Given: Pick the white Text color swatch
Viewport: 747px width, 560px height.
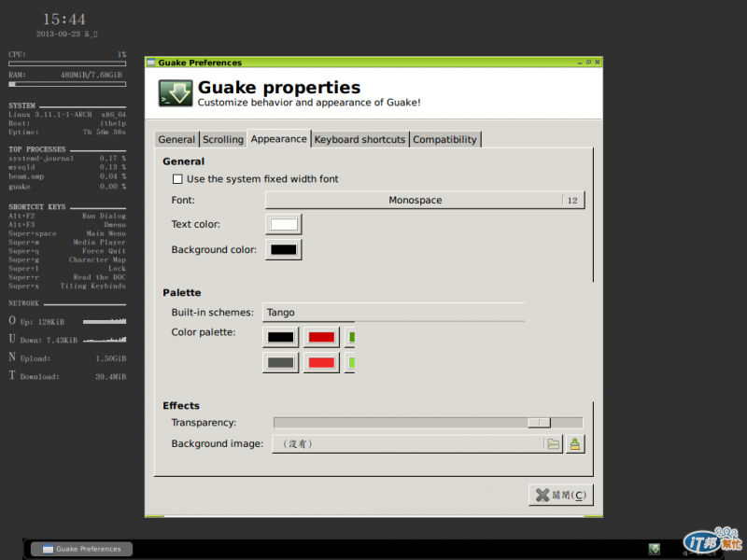Looking at the screenshot, I should tap(284, 224).
